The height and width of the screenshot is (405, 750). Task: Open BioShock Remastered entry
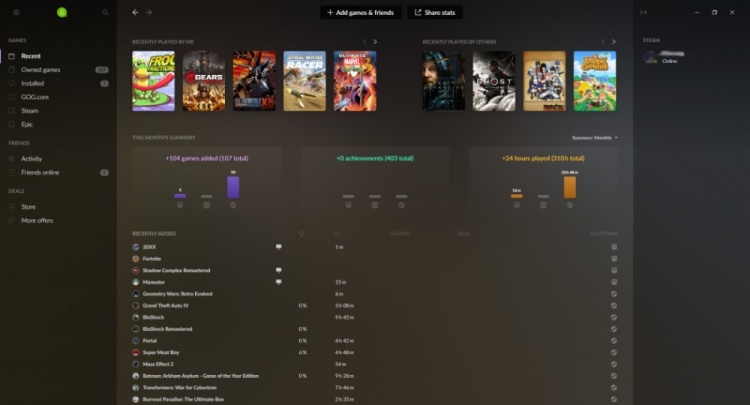(167, 329)
